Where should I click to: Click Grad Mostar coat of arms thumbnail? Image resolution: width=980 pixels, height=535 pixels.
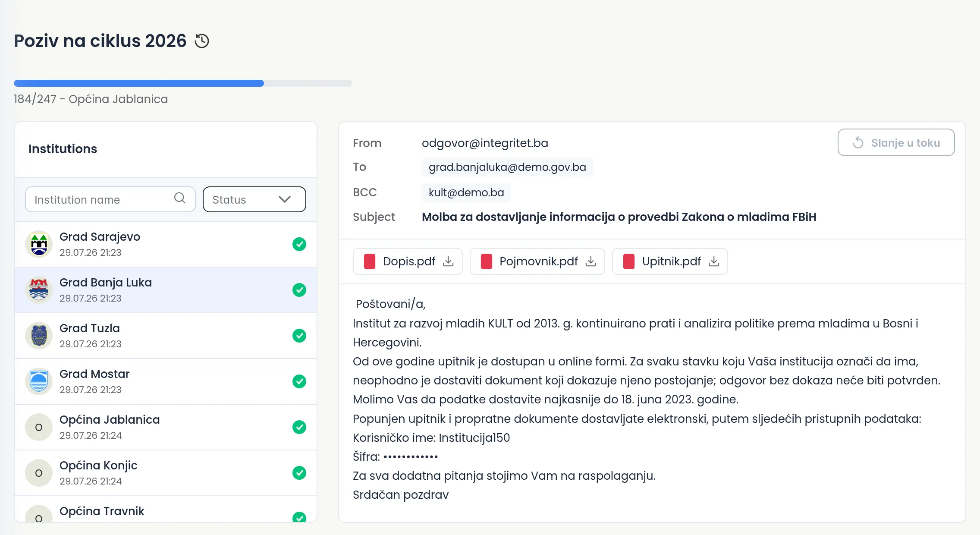(39, 381)
